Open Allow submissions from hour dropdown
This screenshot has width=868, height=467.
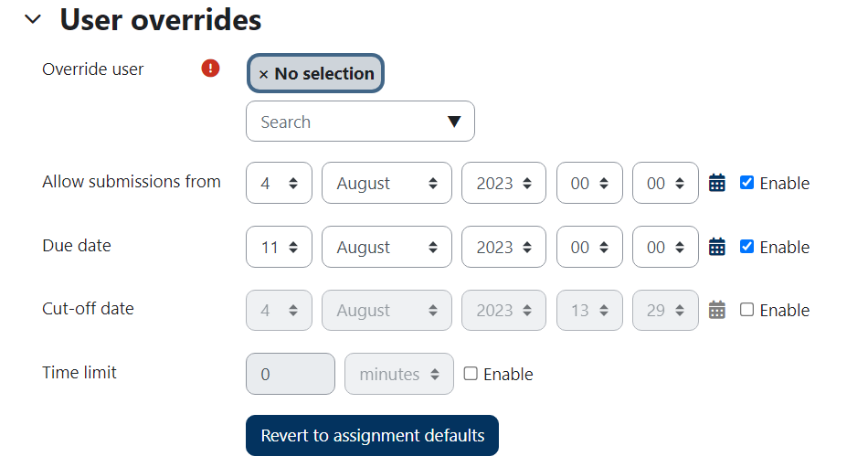[589, 183]
